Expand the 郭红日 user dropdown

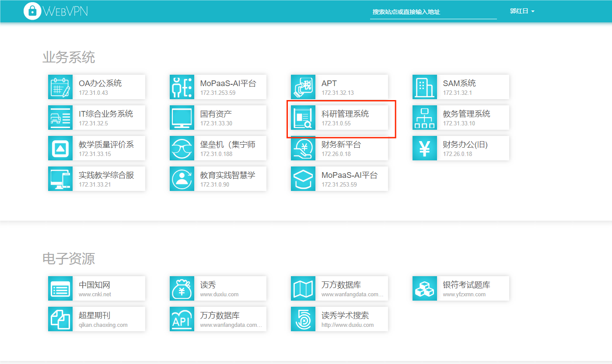click(522, 11)
